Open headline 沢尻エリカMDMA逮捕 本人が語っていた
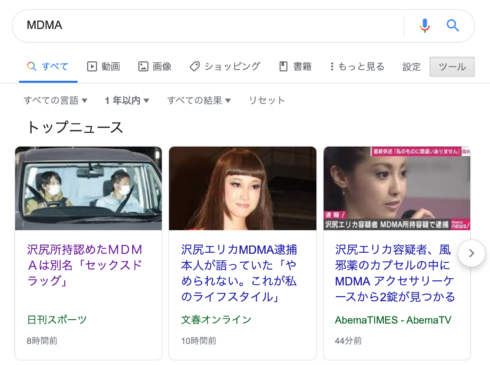 click(x=239, y=273)
